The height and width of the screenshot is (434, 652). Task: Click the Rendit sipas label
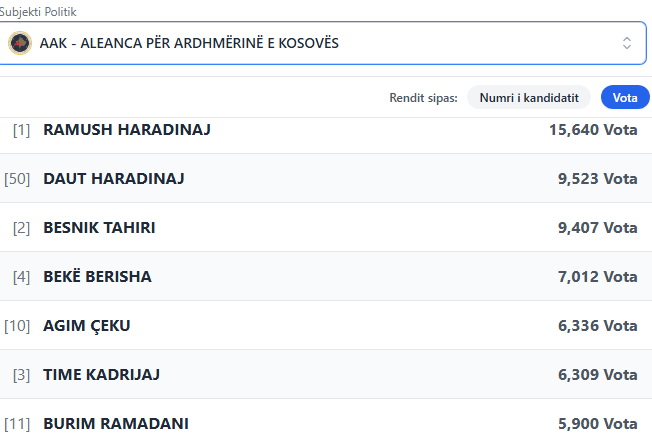(423, 97)
